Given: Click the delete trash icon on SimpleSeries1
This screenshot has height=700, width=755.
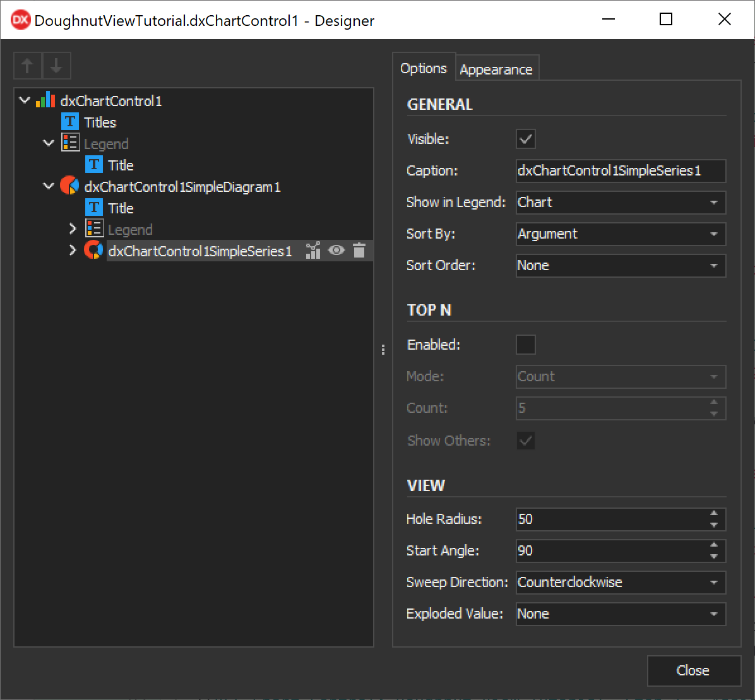Looking at the screenshot, I should point(359,251).
